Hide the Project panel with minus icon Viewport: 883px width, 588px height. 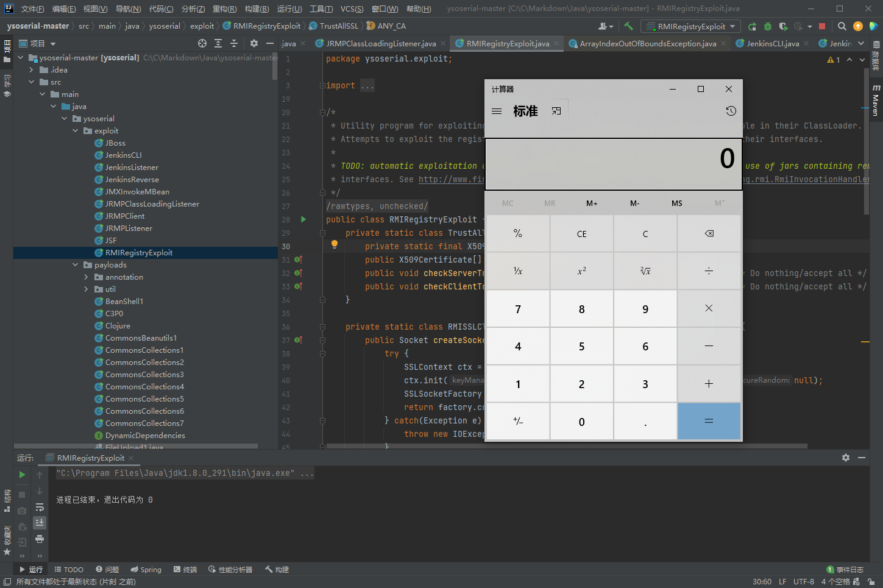(x=270, y=43)
